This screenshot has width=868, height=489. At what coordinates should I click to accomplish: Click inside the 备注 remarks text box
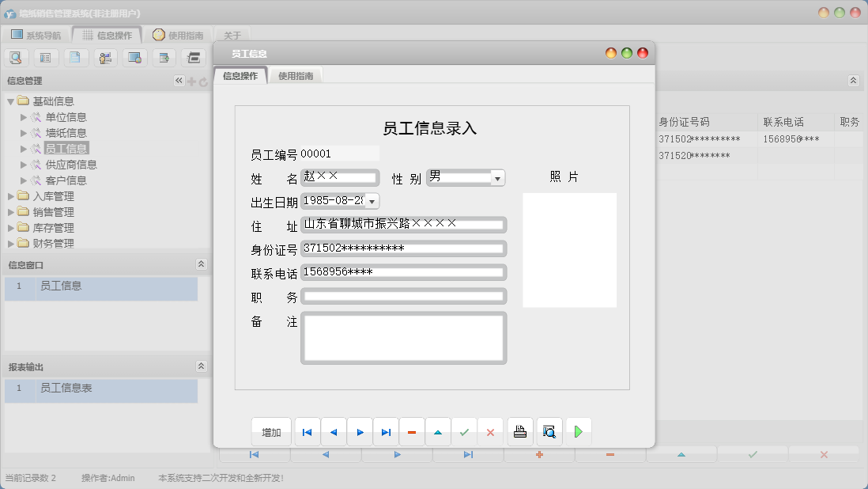(x=403, y=336)
